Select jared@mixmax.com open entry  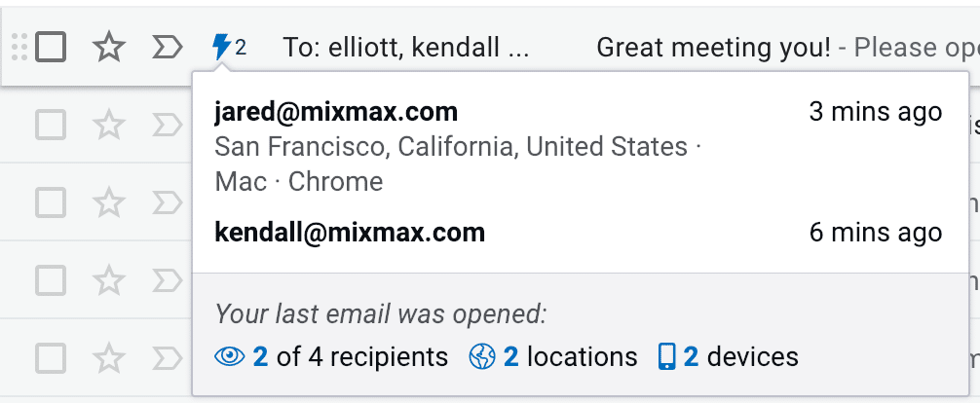pos(336,113)
